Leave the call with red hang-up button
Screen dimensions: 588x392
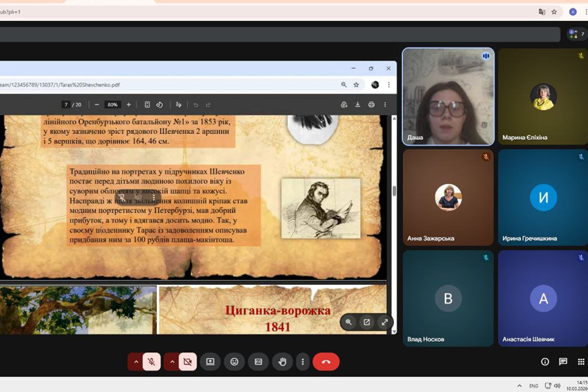click(326, 361)
